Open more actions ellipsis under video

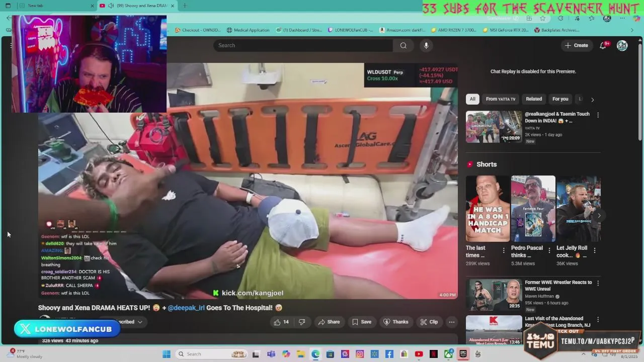point(452,322)
